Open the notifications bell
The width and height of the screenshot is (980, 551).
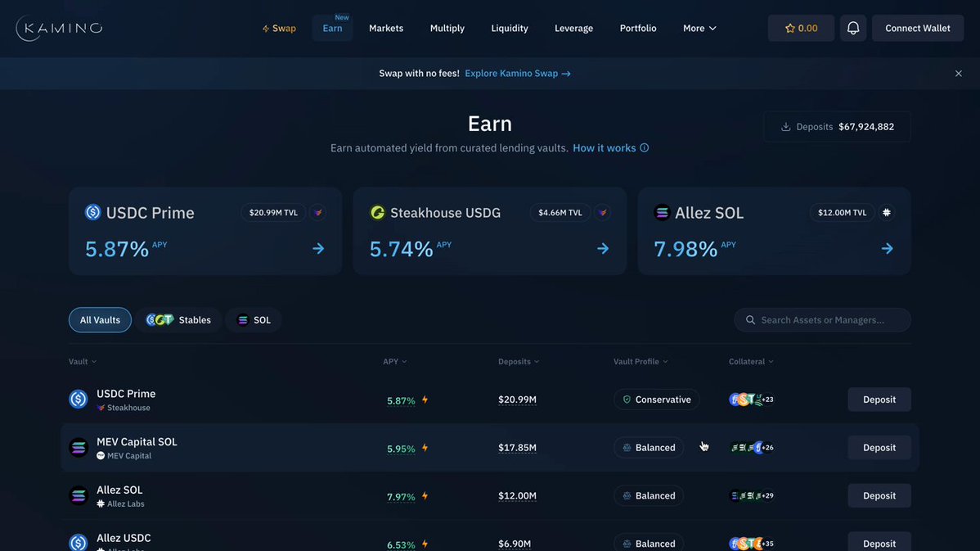point(852,28)
